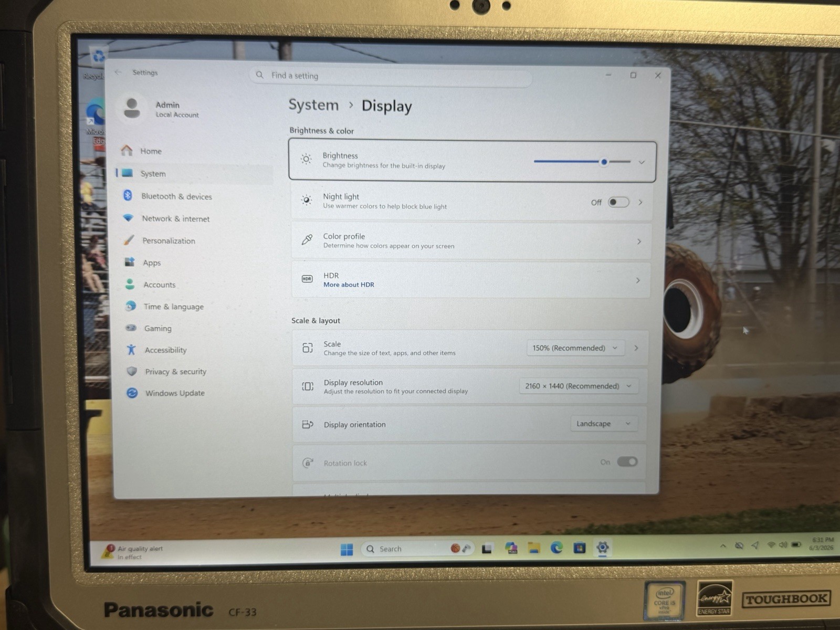
Task: Toggle the Night light switch
Action: click(618, 202)
